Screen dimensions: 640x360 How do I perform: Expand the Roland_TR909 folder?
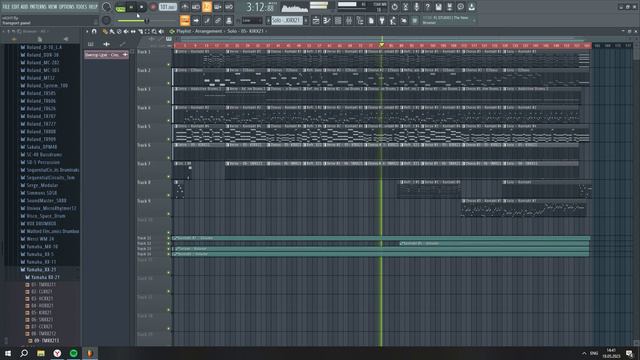pos(38,139)
